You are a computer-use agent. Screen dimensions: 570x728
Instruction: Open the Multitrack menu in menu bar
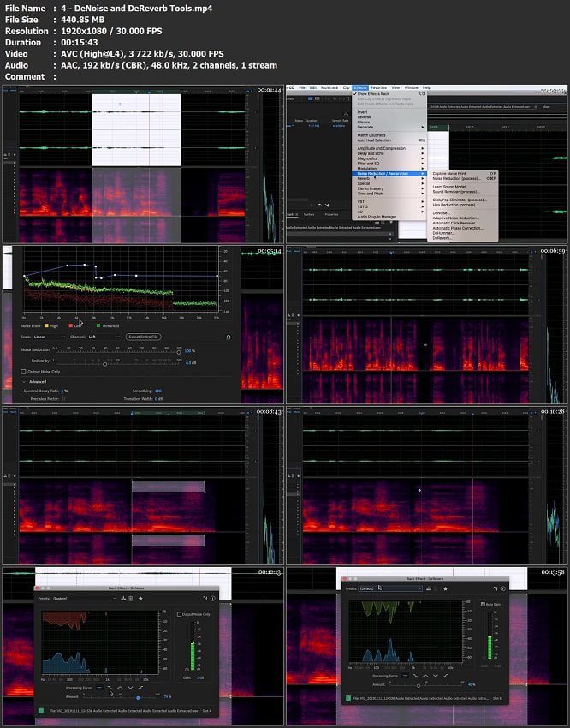pos(330,87)
